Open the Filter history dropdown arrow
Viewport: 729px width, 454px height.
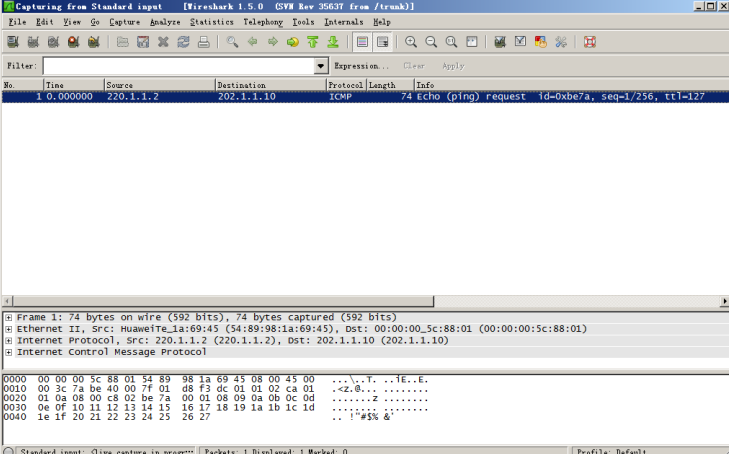pyautogui.click(x=320, y=66)
